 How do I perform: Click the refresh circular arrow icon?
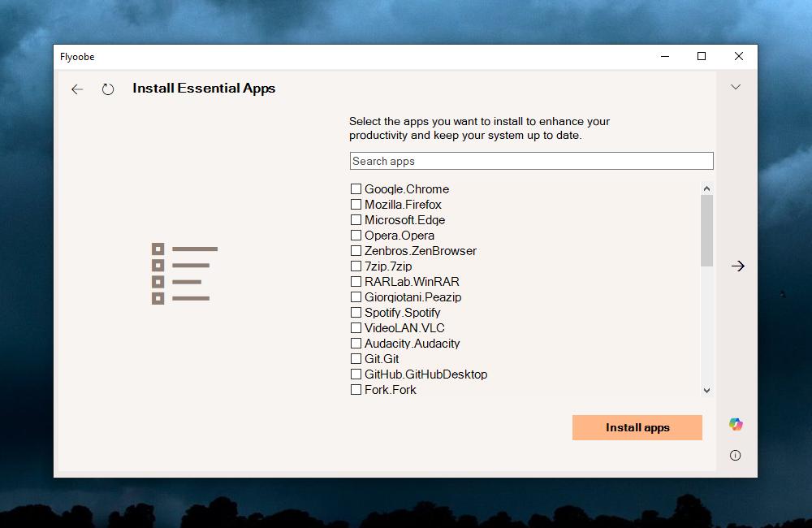pyautogui.click(x=108, y=89)
